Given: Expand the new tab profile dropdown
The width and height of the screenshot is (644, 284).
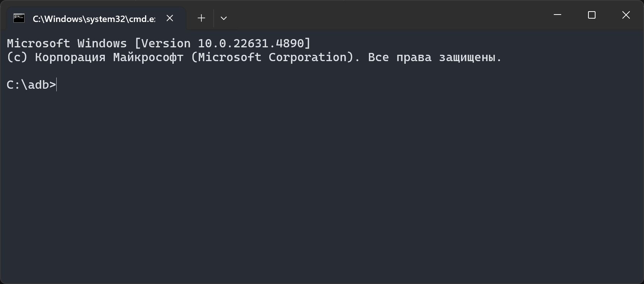Looking at the screenshot, I should pyautogui.click(x=224, y=18).
